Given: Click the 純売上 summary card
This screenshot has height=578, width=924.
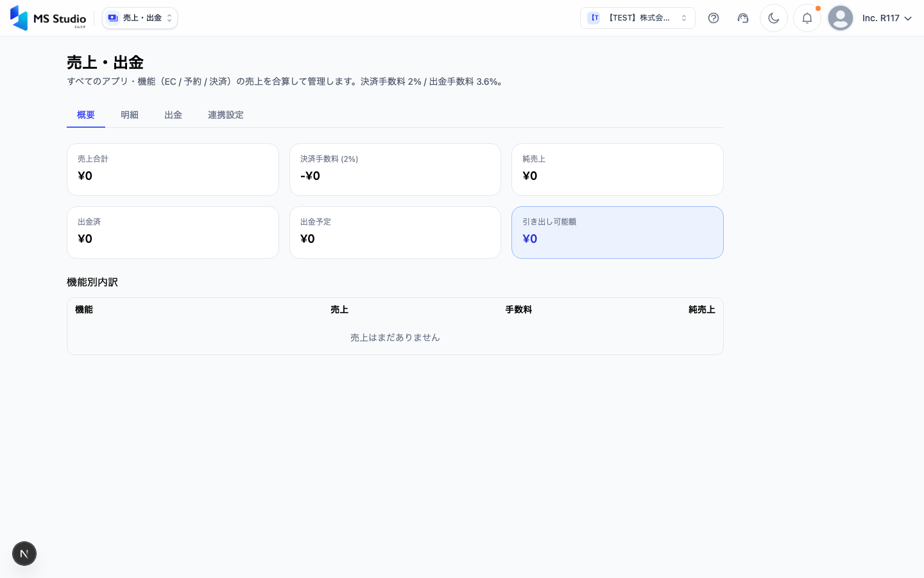Looking at the screenshot, I should [617, 170].
